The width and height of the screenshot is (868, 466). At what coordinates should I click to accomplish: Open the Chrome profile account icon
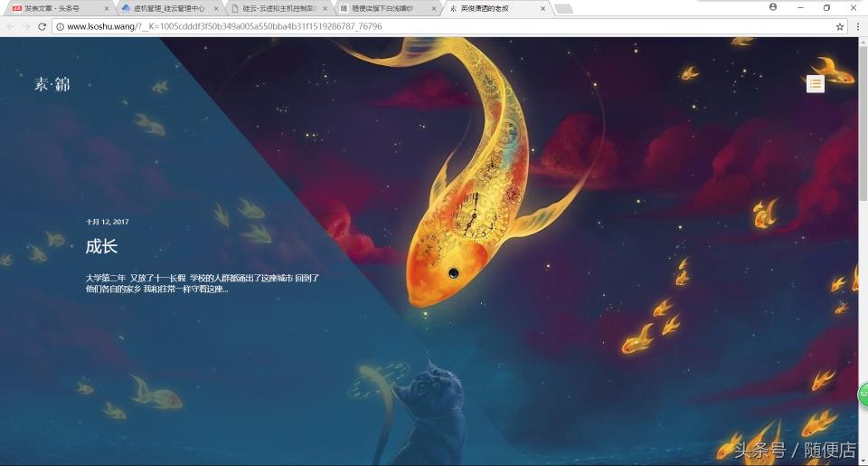[773, 7]
